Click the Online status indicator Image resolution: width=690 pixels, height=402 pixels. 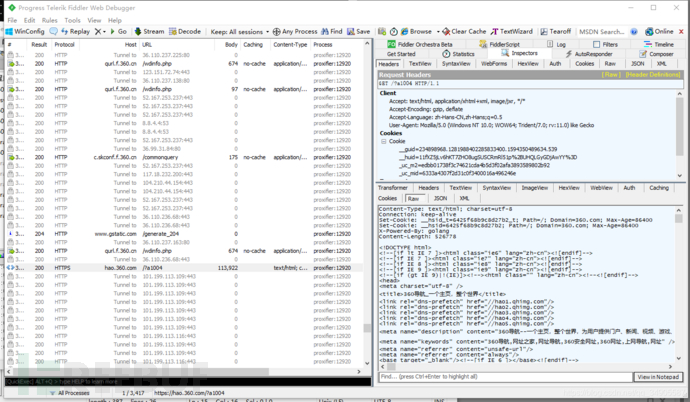pos(659,32)
